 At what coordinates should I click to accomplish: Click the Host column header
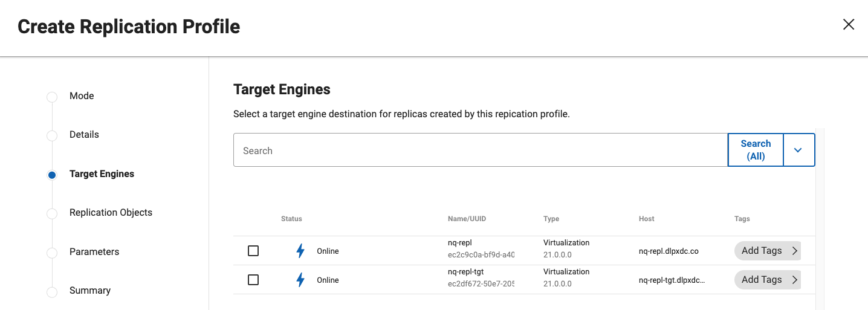click(x=646, y=219)
